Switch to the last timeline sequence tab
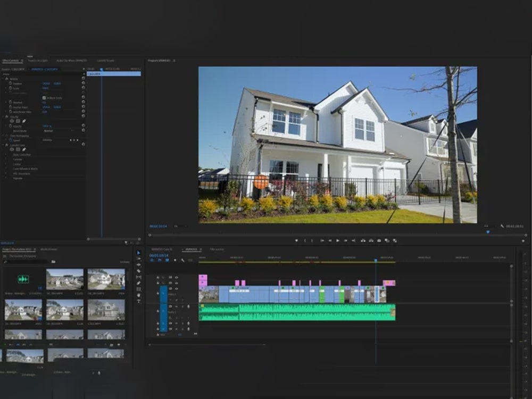532x399 pixels. (x=217, y=249)
